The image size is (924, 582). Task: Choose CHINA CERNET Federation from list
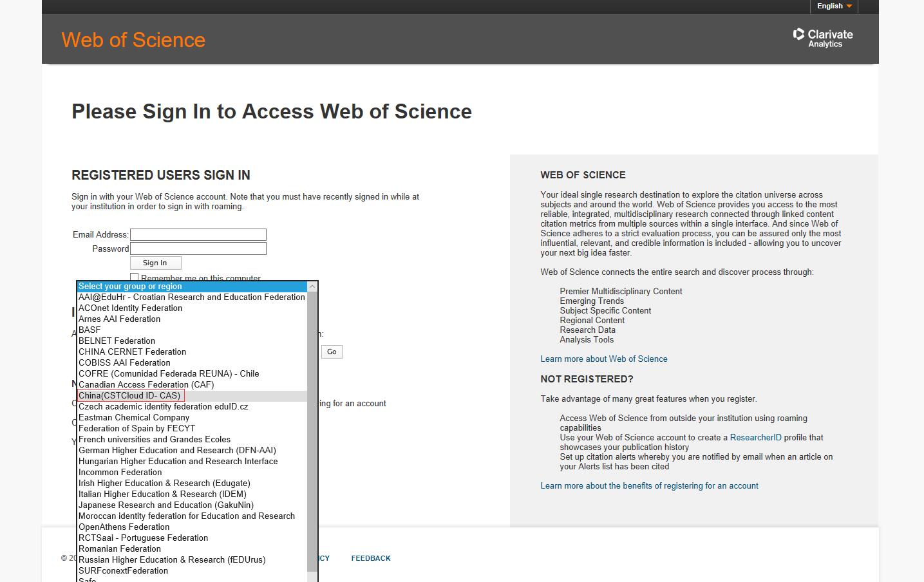point(132,352)
